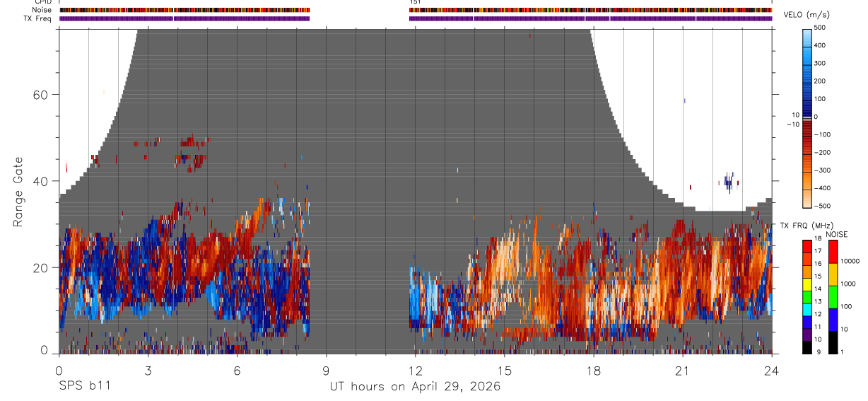
Task: Select the green NOISE swatch above 100
Action: pos(834,296)
